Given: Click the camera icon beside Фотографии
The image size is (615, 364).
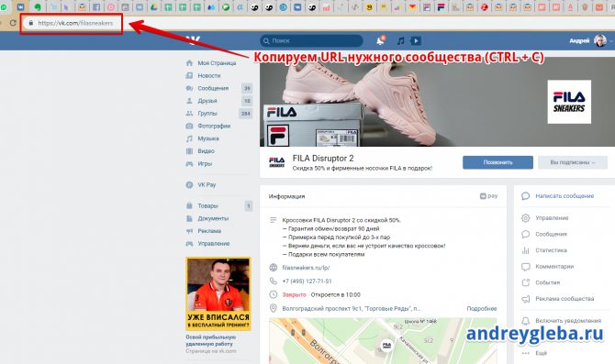Looking at the screenshot, I should click(189, 126).
